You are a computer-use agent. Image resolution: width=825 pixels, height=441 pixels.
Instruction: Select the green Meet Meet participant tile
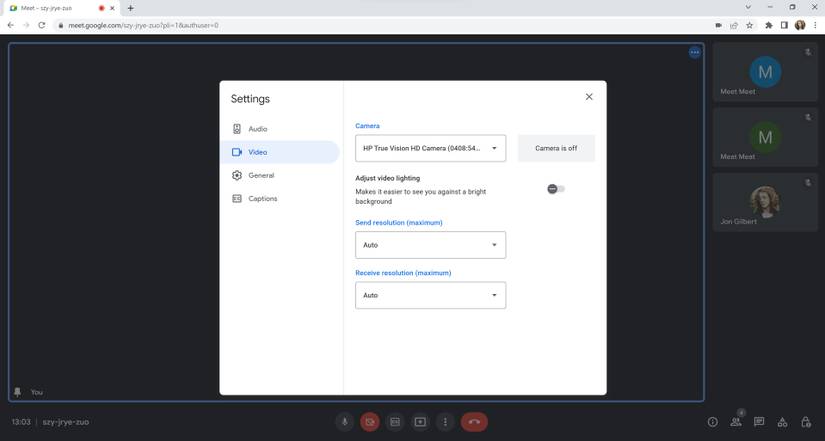(765, 137)
